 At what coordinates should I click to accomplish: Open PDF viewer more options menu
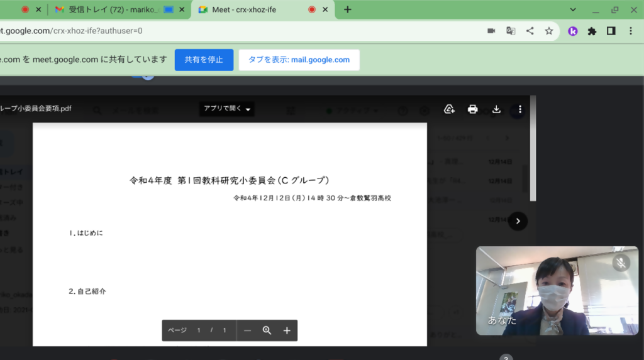coord(520,109)
